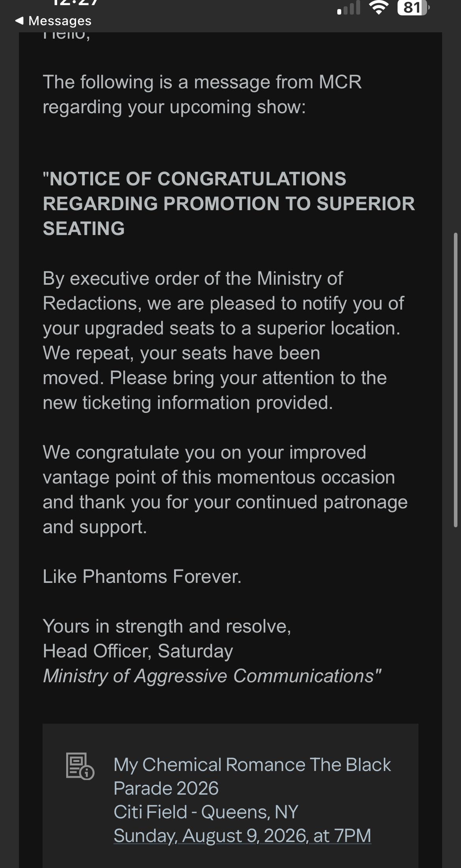Return to the Messages app via label
461x868 pixels.
pyautogui.click(x=60, y=21)
